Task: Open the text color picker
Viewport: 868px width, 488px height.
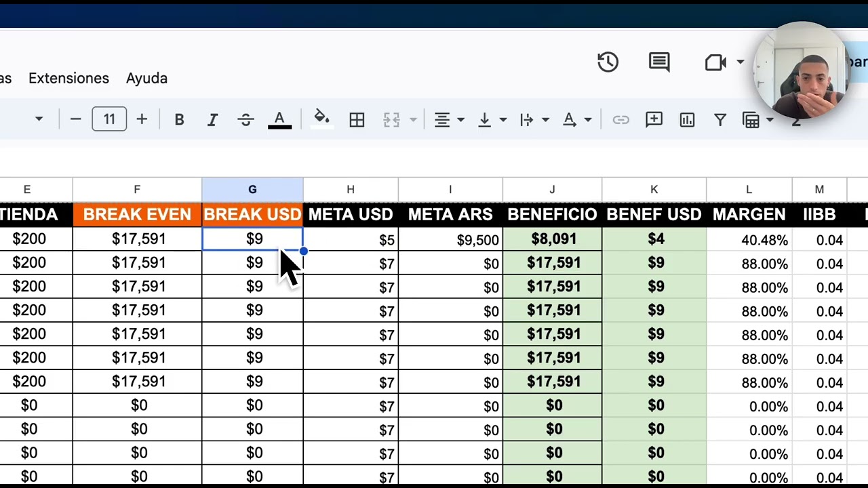Action: pos(279,120)
